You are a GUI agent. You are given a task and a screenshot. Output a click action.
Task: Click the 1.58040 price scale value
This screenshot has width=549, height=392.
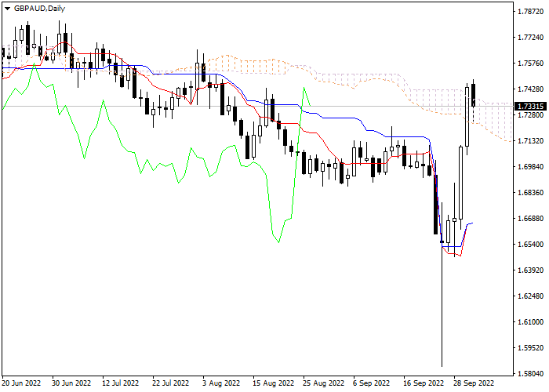(x=530, y=374)
